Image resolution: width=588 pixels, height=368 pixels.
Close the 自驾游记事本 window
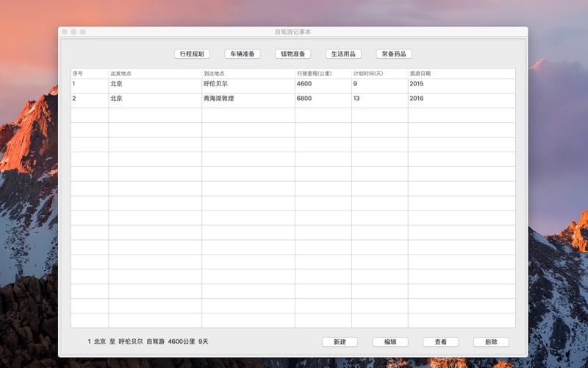pos(65,32)
